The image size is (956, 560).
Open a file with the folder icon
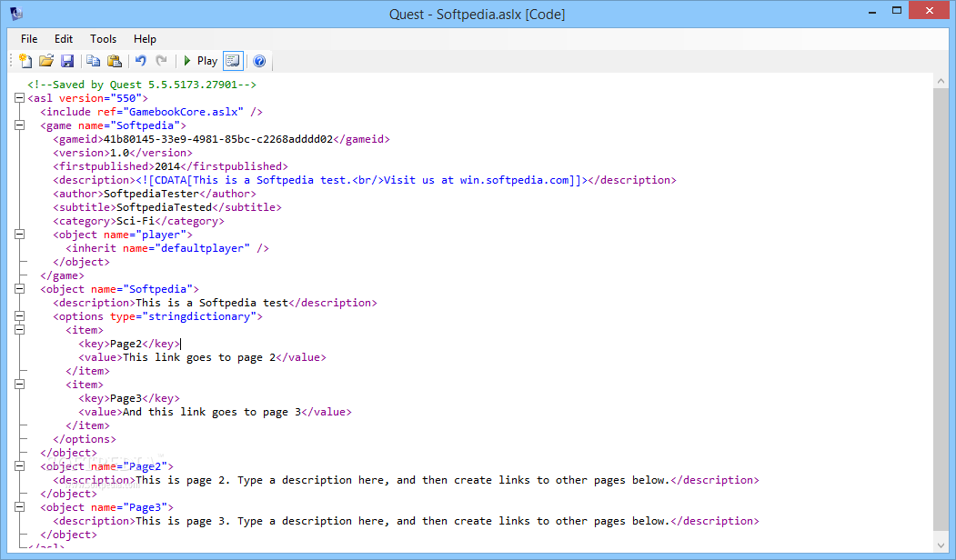[x=46, y=61]
